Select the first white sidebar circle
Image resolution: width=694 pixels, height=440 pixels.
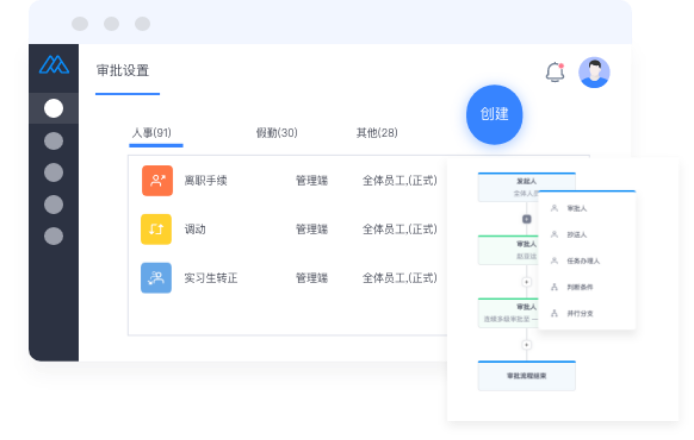coord(54,108)
